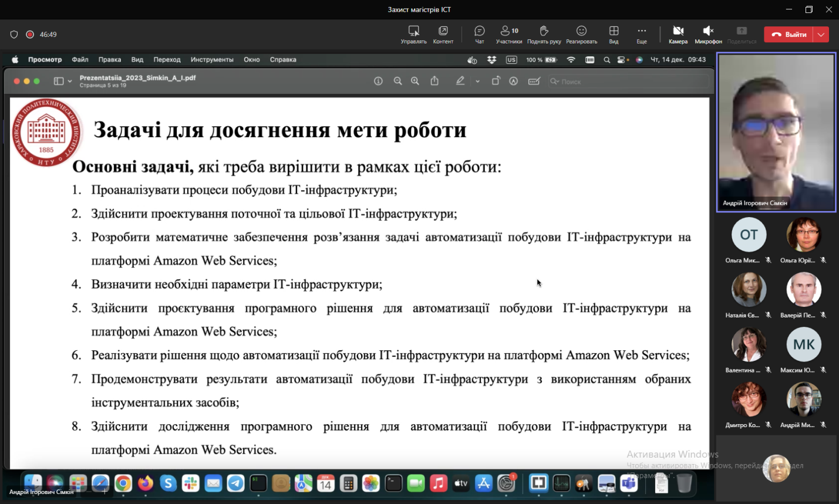Unmute the Microphone
Viewport: 839px width, 504px height.
pyautogui.click(x=708, y=34)
